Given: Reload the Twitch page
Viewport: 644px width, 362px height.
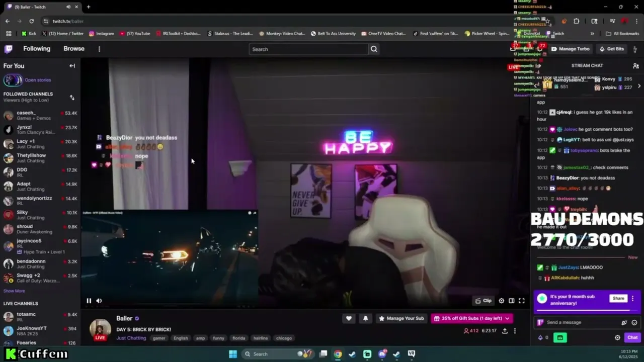Looking at the screenshot, I should [31, 21].
